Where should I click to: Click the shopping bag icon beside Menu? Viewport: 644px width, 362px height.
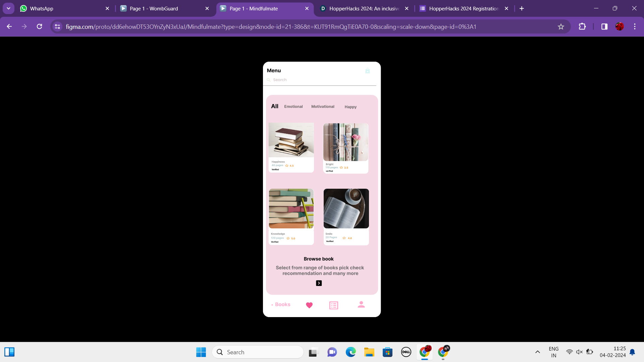tap(367, 71)
